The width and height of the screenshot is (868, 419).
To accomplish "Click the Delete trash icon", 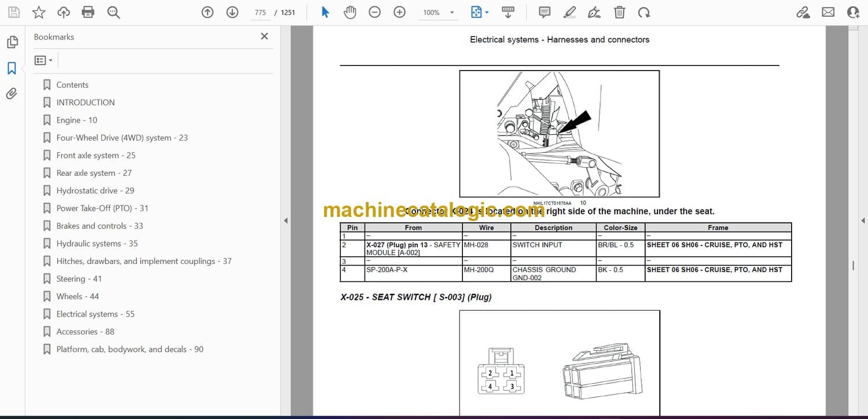I will pyautogui.click(x=619, y=12).
